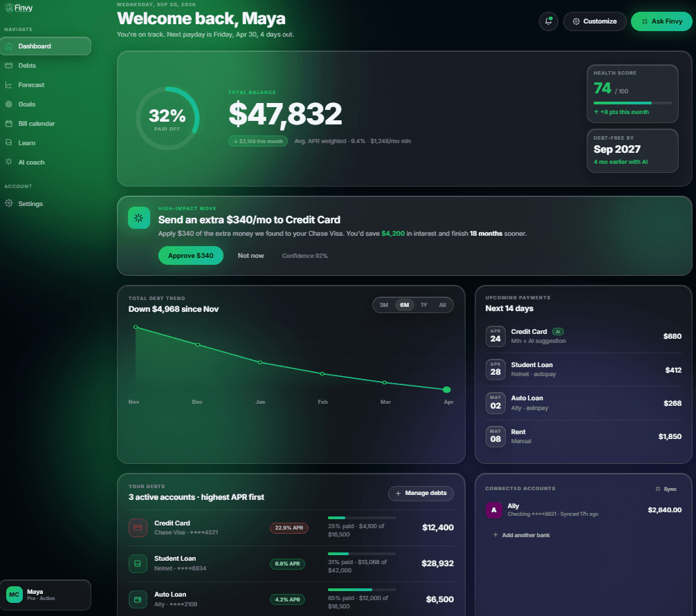Open Ask Finvy assistant
The image size is (696, 616).
point(661,21)
